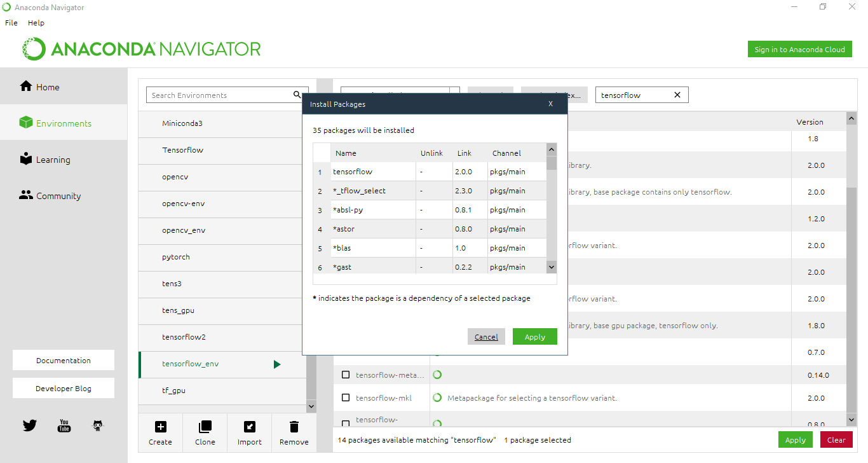The width and height of the screenshot is (868, 463).
Task: Click the Create environment plus icon
Action: [160, 427]
